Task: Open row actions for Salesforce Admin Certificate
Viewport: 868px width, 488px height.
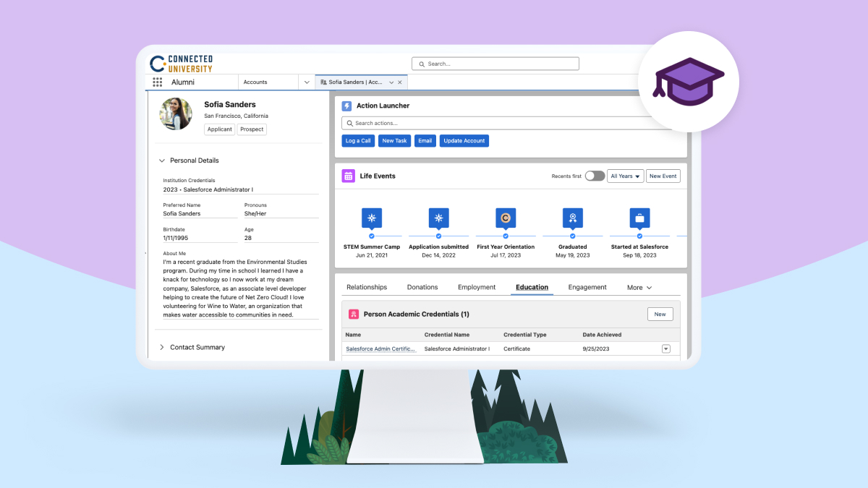Action: (x=665, y=348)
